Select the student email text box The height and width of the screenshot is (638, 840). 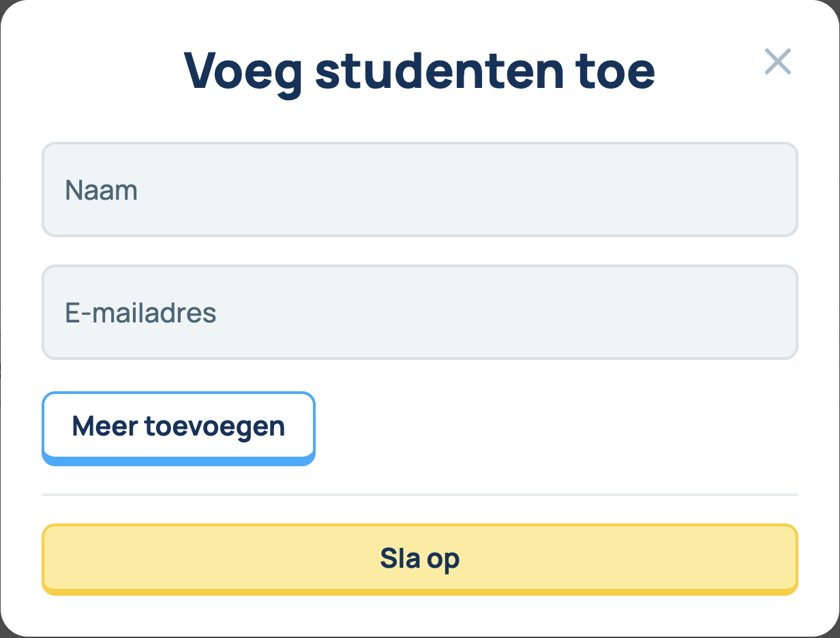pos(419,312)
